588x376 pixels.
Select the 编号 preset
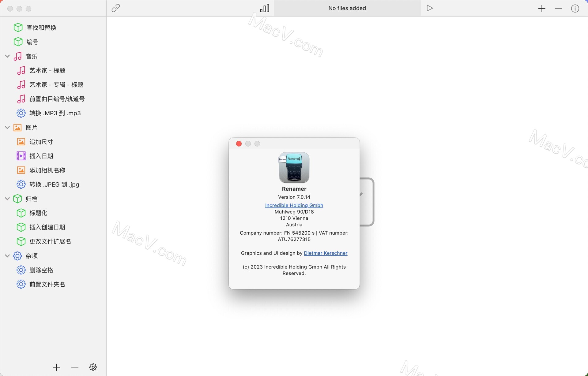(32, 42)
